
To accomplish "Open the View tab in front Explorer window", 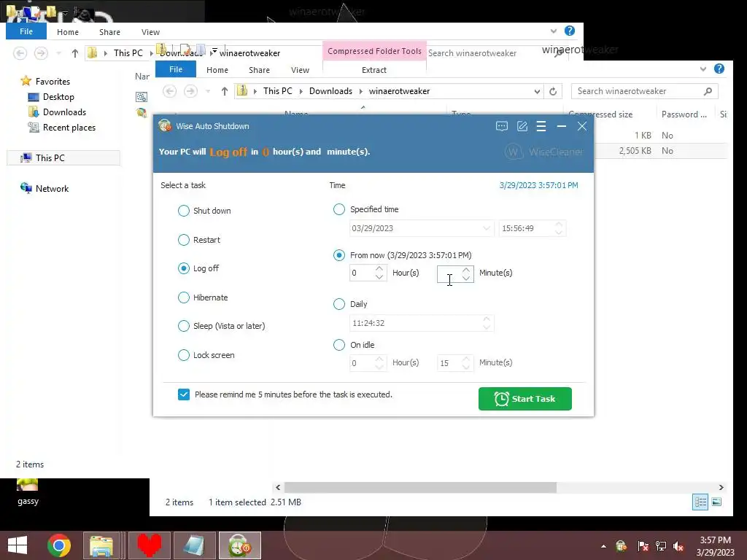I will point(300,70).
